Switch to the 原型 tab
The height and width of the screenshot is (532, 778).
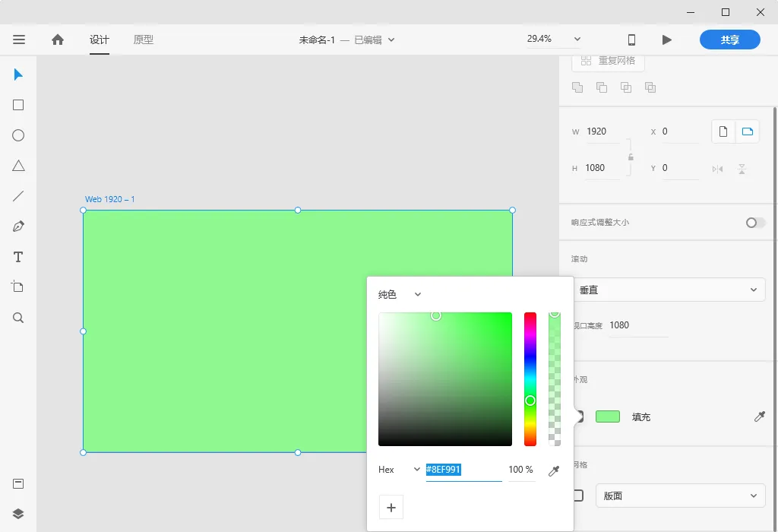[144, 40]
